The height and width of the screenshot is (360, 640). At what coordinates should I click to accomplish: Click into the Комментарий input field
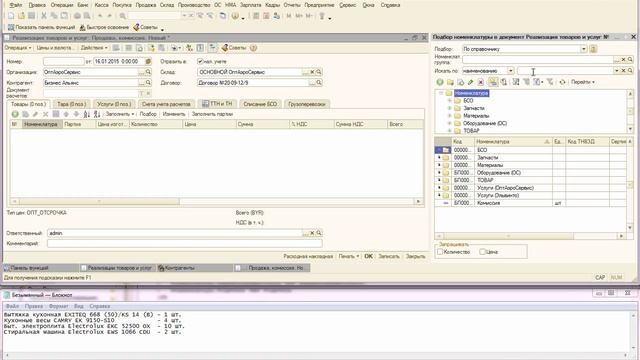(184, 244)
